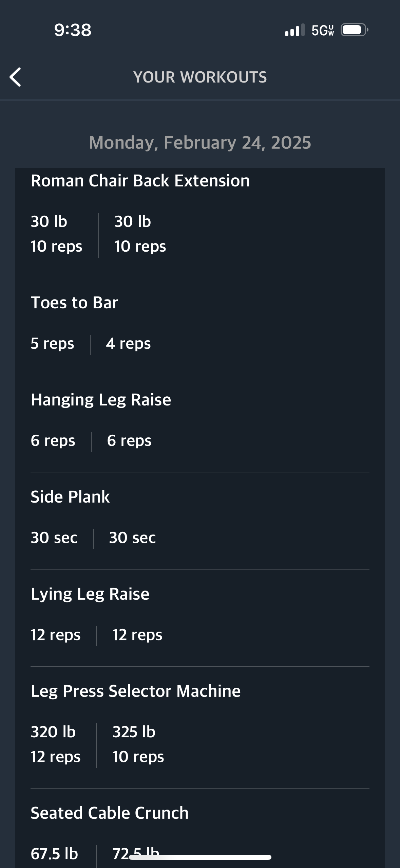Tap the 320 lb leg press set
The height and width of the screenshot is (868, 400).
(x=56, y=744)
